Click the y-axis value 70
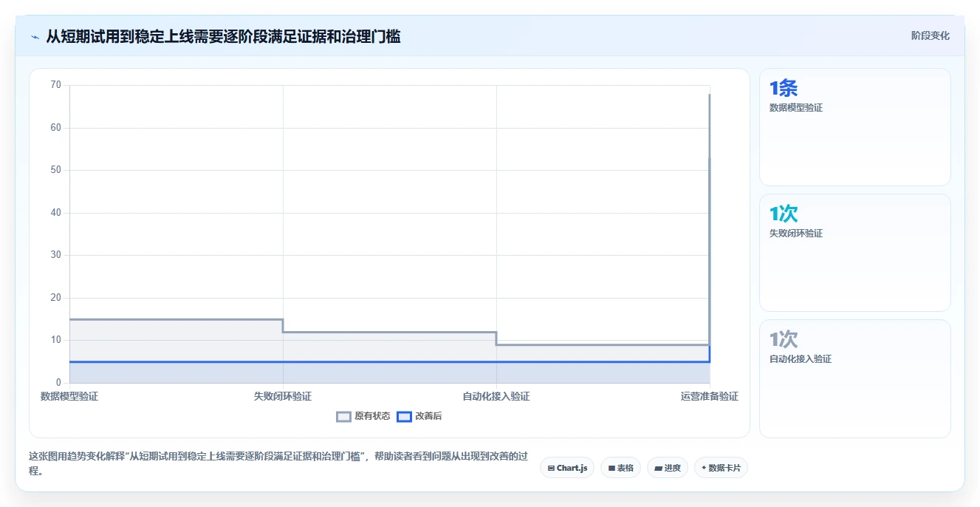980x507 pixels. click(56, 85)
